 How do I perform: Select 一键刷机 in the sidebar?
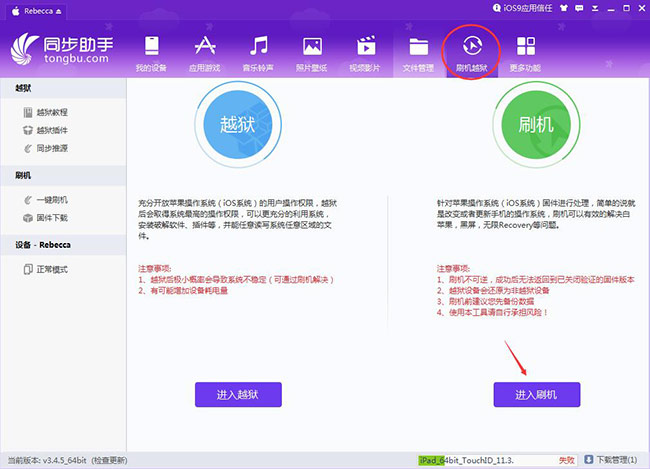click(46, 200)
